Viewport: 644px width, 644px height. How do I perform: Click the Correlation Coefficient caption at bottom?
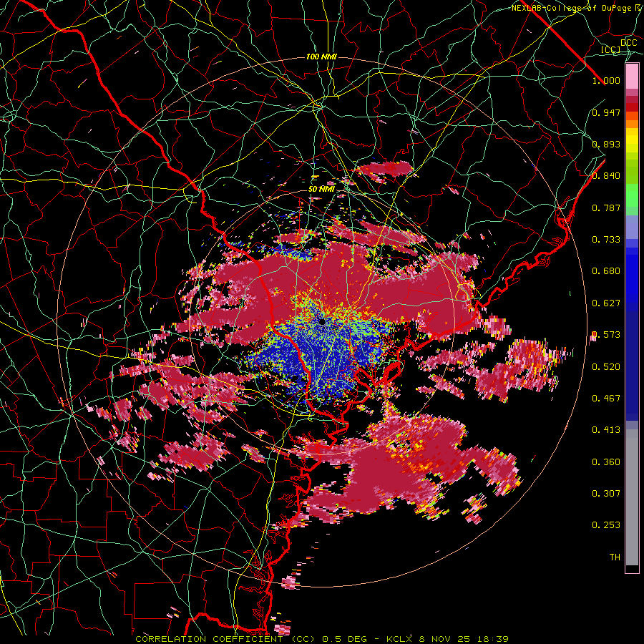[322, 639]
